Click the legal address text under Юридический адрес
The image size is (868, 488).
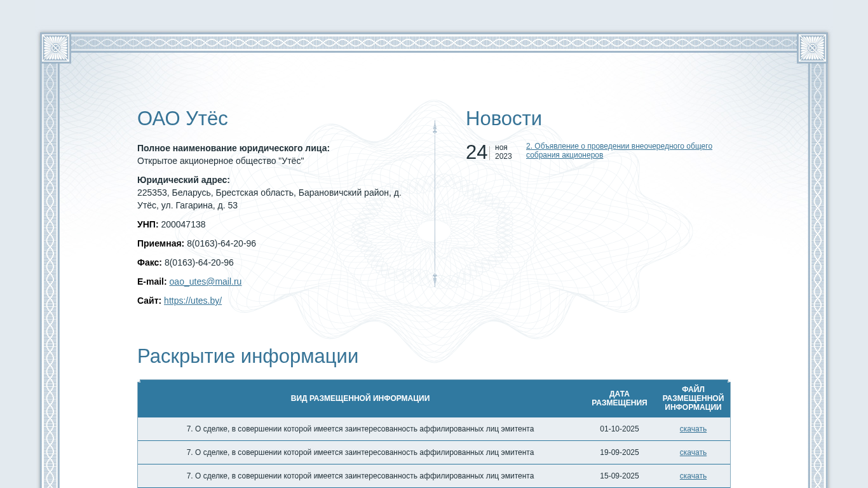269,199
